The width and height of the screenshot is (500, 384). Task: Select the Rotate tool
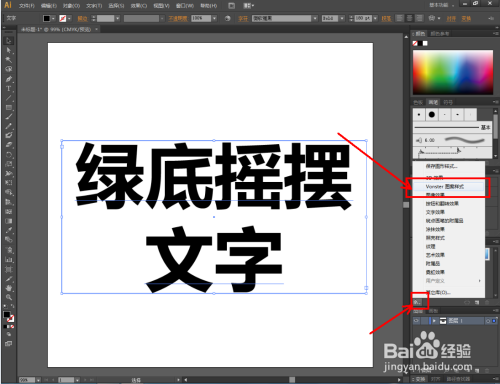point(9,155)
